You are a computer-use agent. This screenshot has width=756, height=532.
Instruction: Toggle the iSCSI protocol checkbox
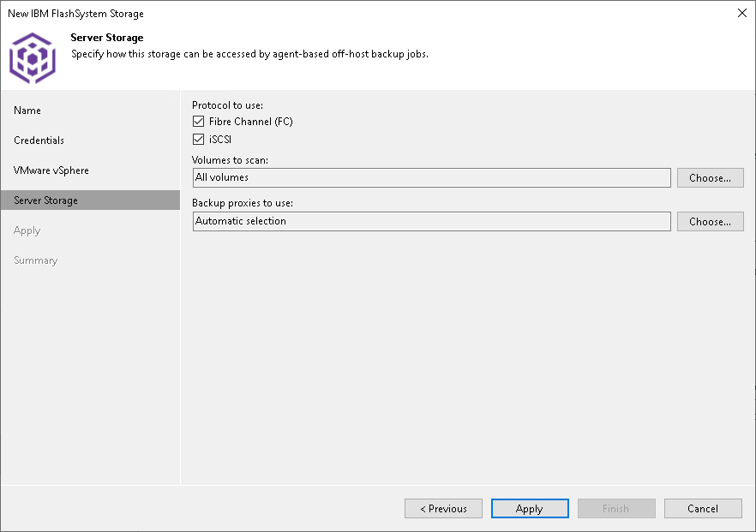tap(198, 140)
